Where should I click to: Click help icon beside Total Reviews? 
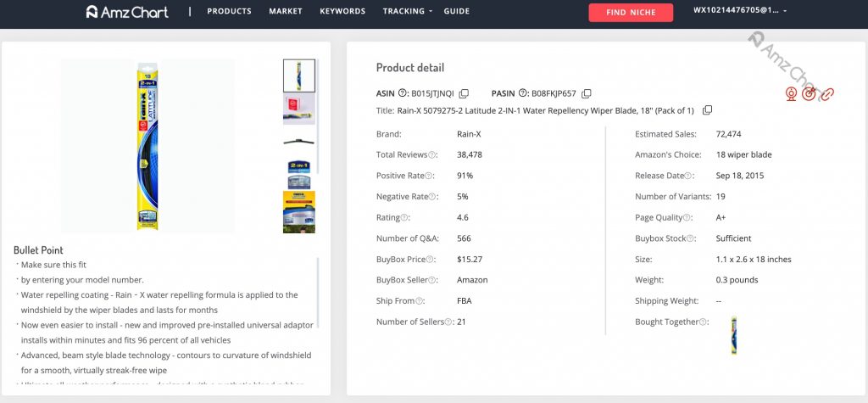pos(431,155)
